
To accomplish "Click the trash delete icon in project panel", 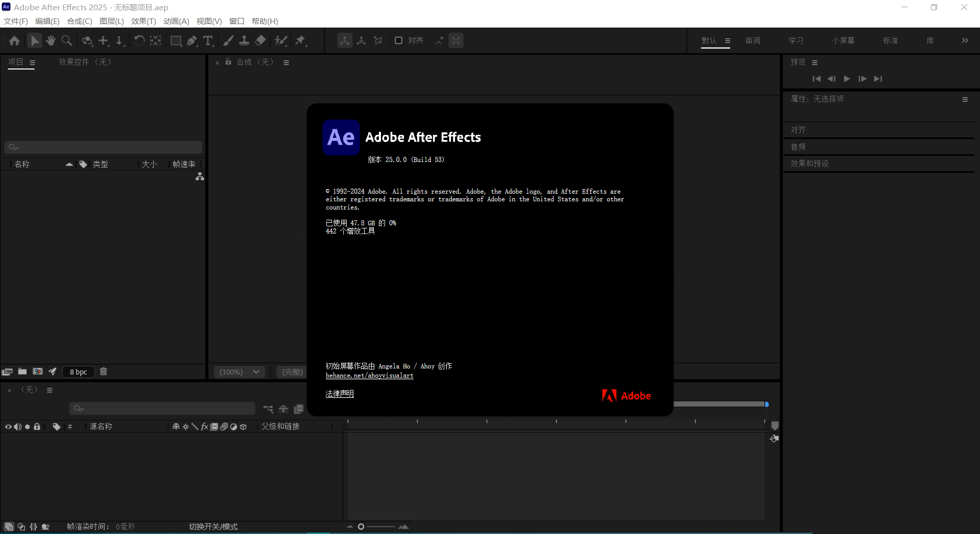I will click(x=103, y=372).
